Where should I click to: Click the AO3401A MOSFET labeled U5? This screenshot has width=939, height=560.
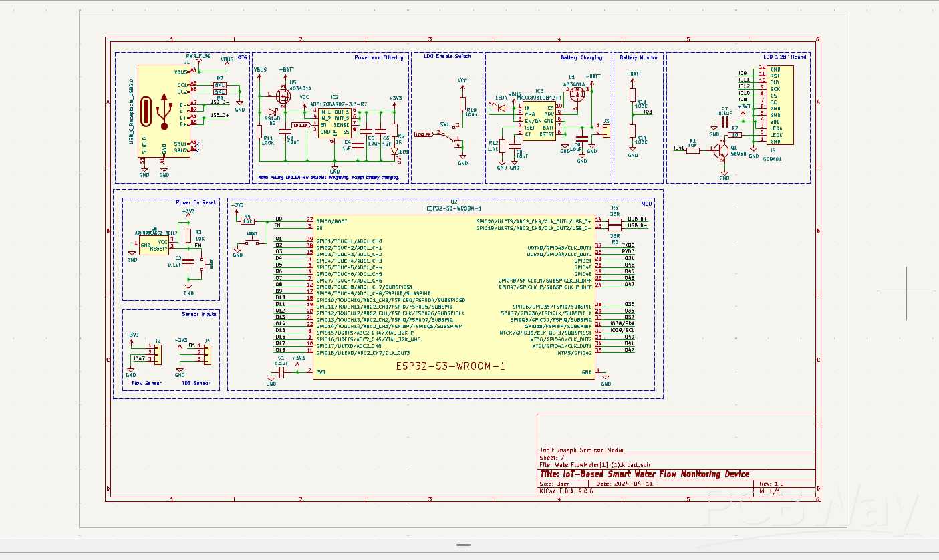coord(285,96)
